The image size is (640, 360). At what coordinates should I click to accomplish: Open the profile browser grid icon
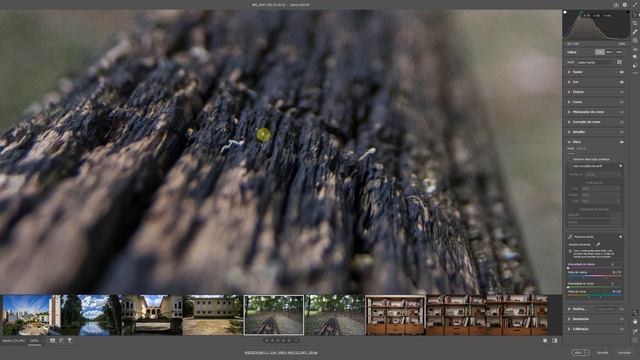[619, 62]
